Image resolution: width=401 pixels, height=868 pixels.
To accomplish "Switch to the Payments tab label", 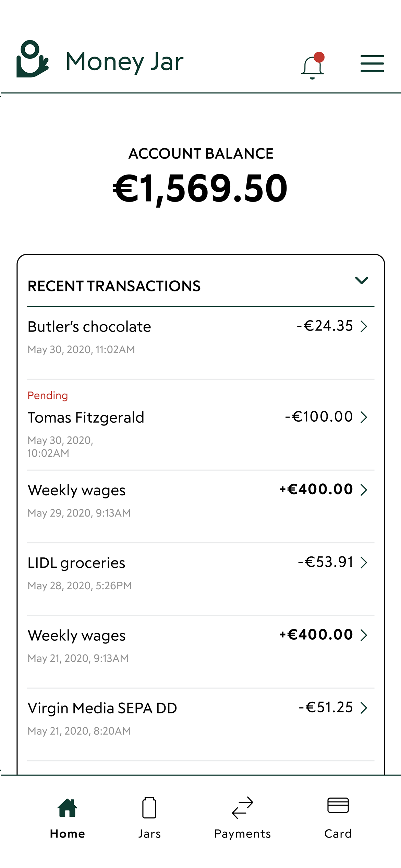I will point(242,834).
